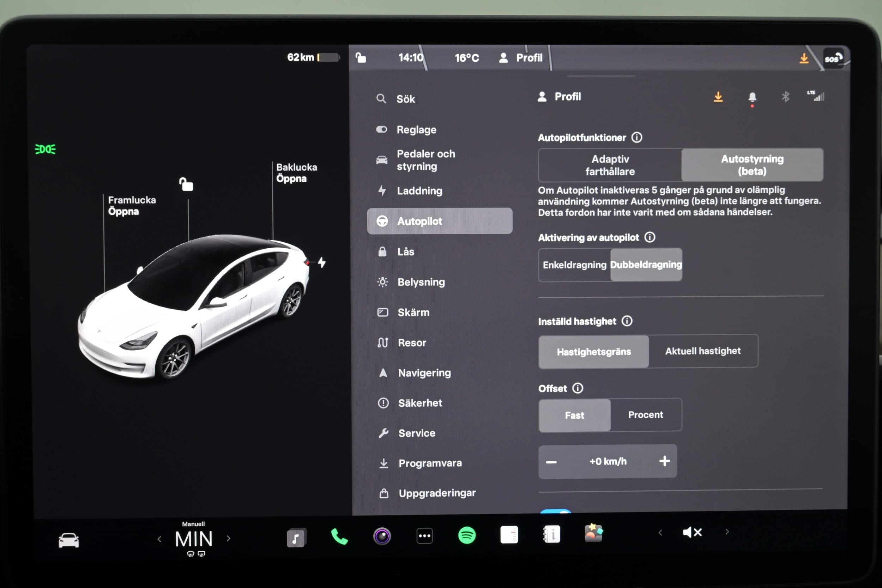
Task: Open the Belysning lighting menu
Action: [411, 282]
